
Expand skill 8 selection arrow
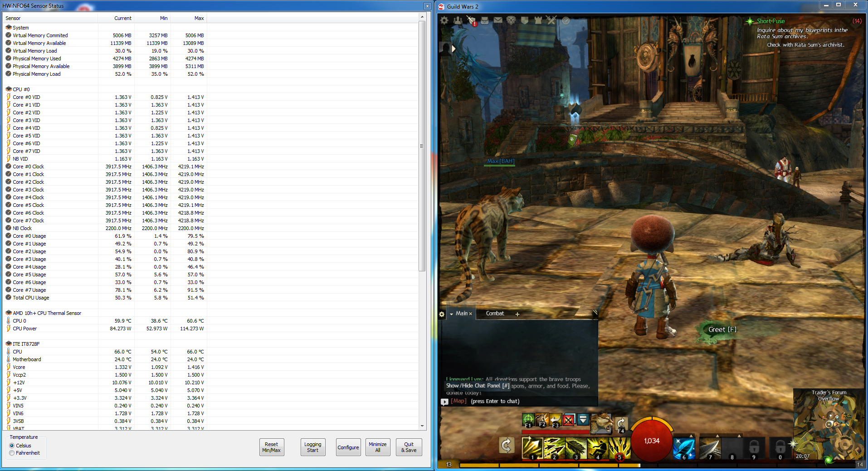tap(739, 436)
